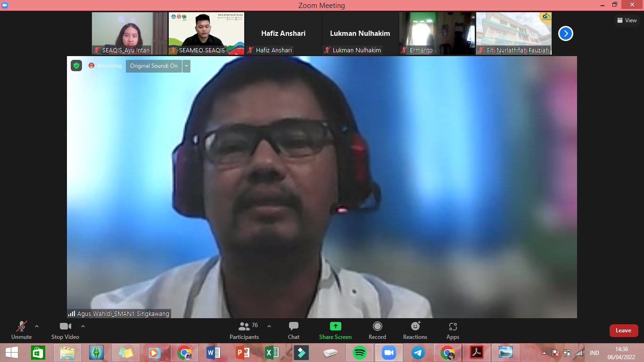Open the Chat panel

click(x=294, y=330)
